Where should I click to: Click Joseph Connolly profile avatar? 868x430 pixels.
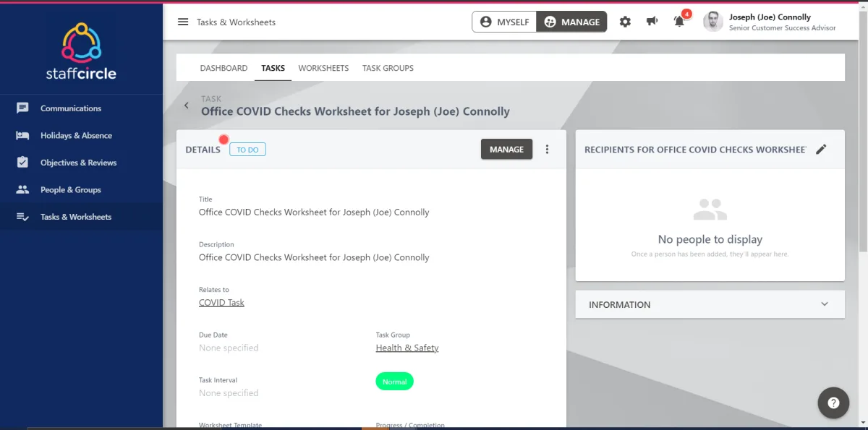(713, 22)
